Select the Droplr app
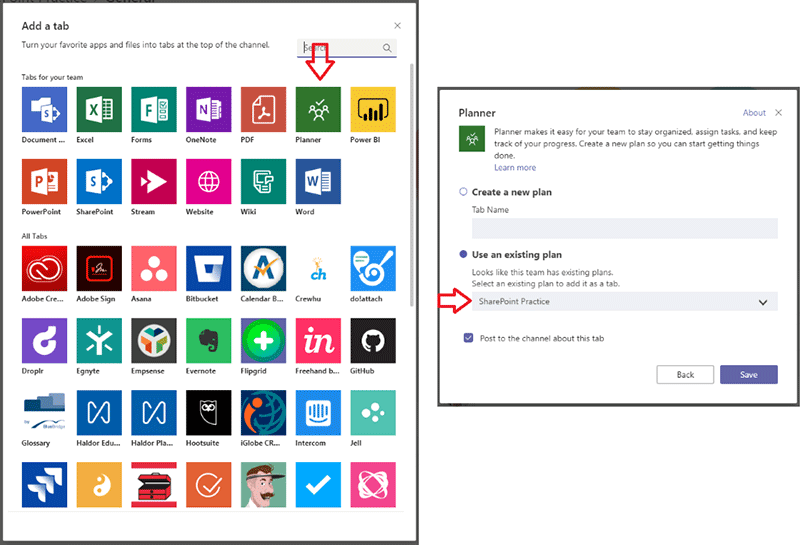The image size is (800, 545). [44, 340]
